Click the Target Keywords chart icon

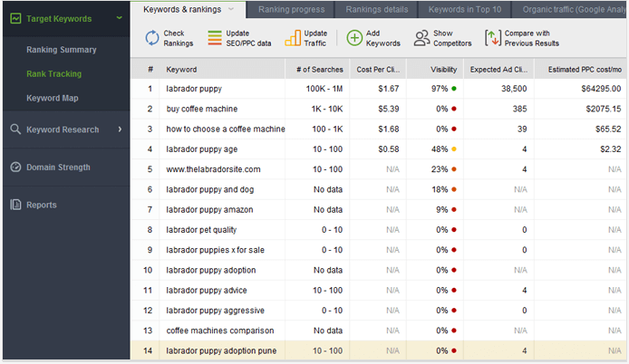click(x=15, y=18)
